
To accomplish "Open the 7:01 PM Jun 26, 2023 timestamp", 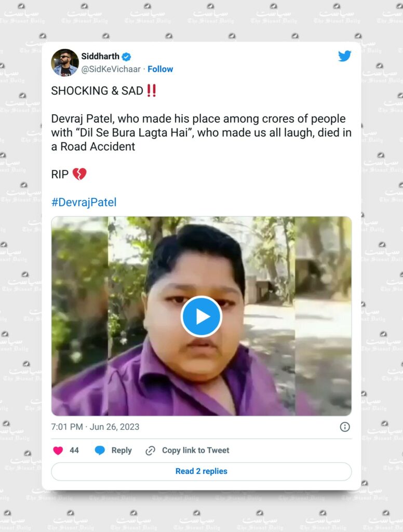I will [96, 427].
